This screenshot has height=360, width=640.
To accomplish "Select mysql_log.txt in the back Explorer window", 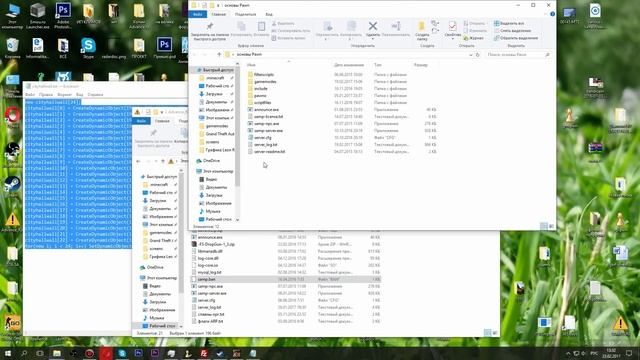I will (x=209, y=272).
